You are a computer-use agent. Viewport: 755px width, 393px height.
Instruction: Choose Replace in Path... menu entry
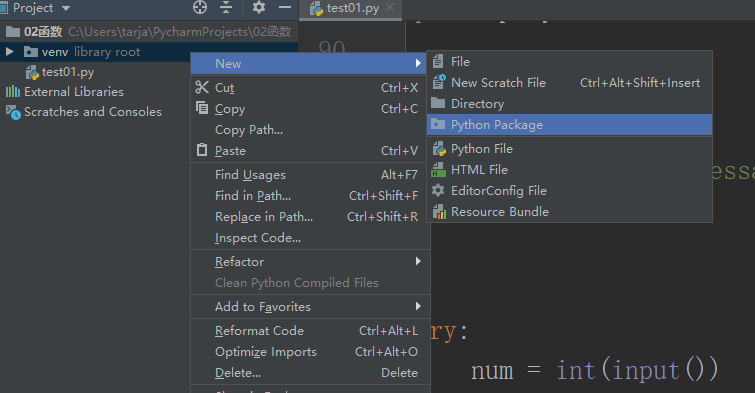pos(309,217)
